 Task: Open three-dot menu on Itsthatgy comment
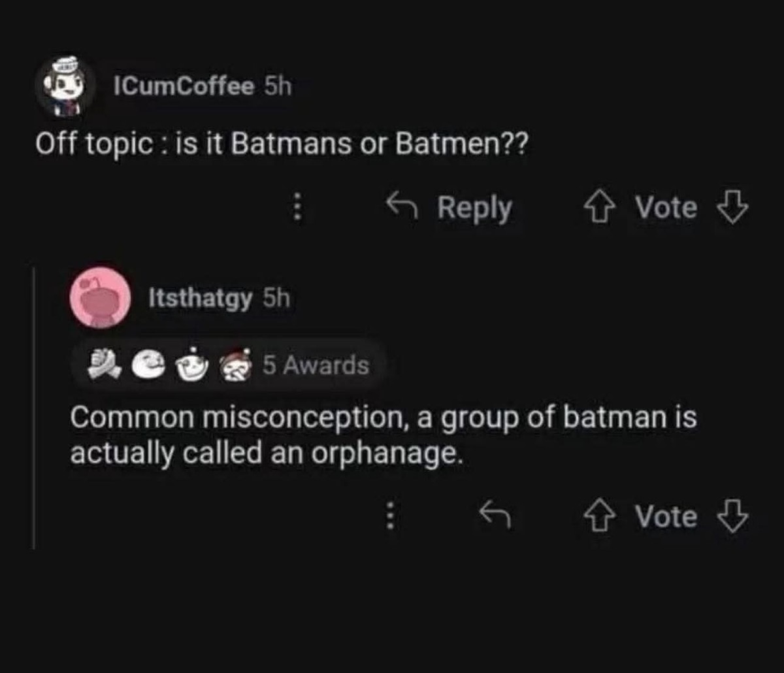389,516
